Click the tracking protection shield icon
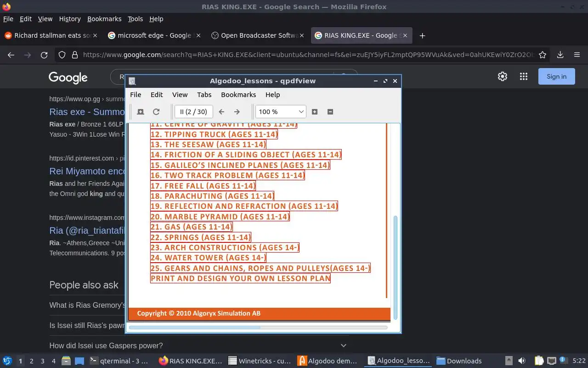Viewport: 588px width, 368px height. [x=62, y=55]
